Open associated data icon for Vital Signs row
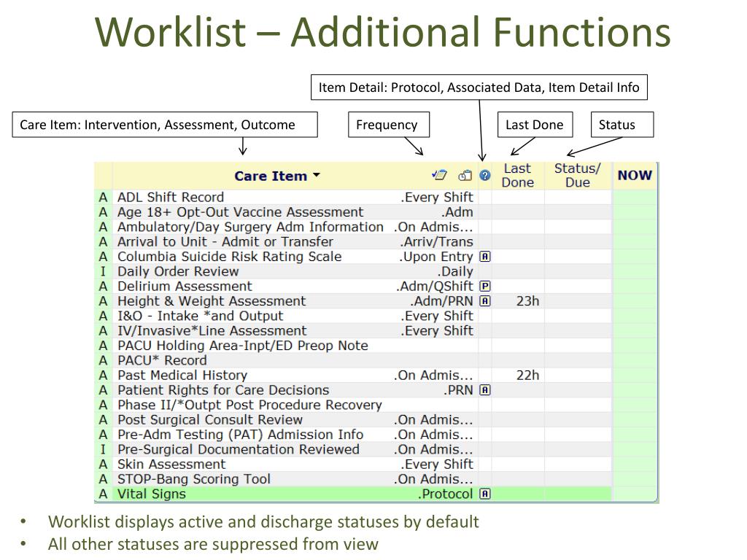747x560 pixels. [485, 494]
